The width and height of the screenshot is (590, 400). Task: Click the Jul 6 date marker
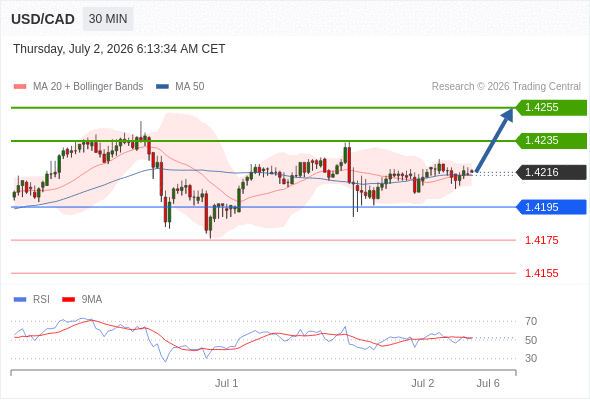click(488, 383)
